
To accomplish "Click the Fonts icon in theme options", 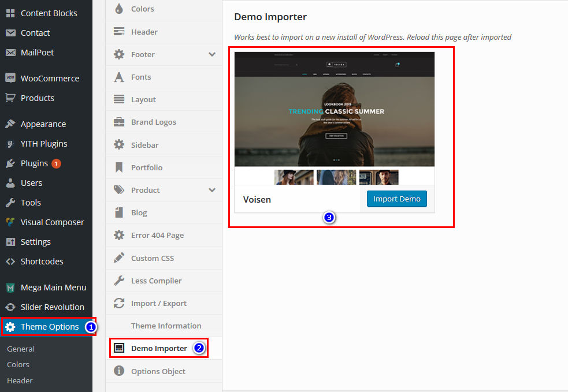I will [x=120, y=77].
